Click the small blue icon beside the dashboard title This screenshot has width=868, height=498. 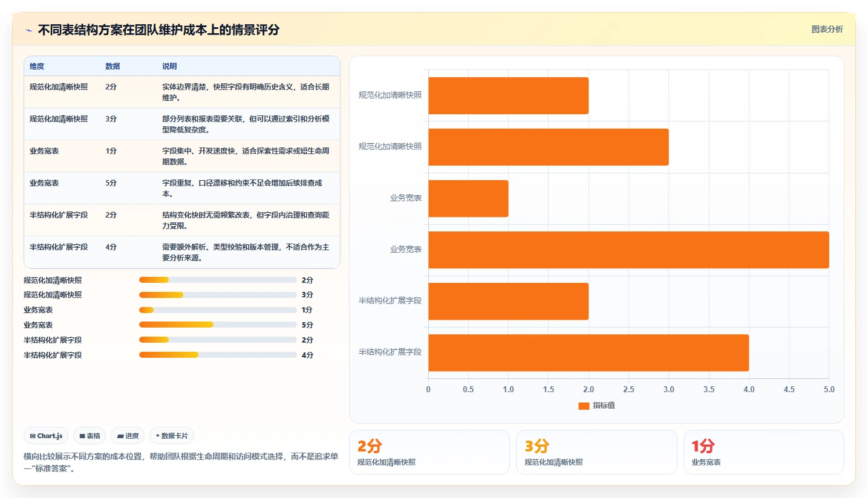coord(29,30)
